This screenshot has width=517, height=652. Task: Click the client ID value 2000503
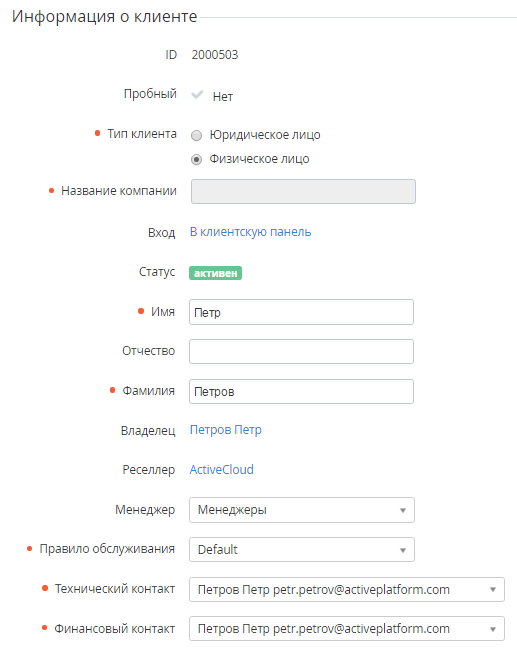coord(215,55)
